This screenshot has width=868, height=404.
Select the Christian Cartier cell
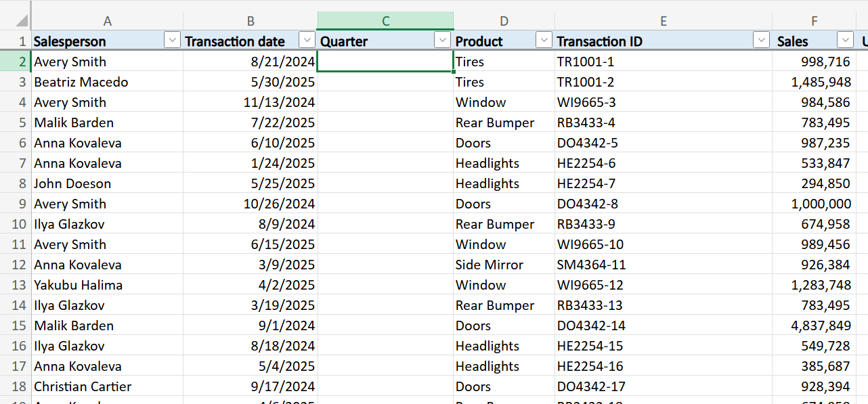[107, 386]
